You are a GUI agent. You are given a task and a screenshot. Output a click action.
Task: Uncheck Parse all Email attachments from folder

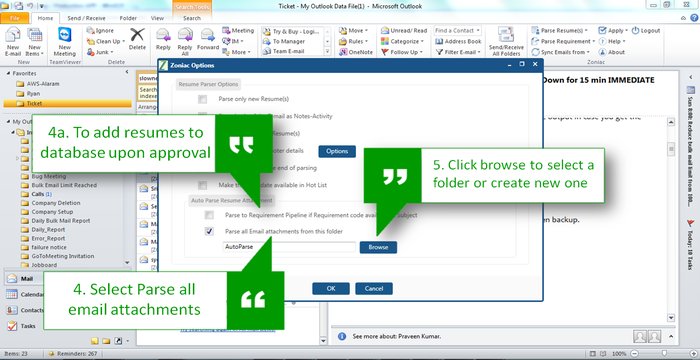pyautogui.click(x=209, y=231)
